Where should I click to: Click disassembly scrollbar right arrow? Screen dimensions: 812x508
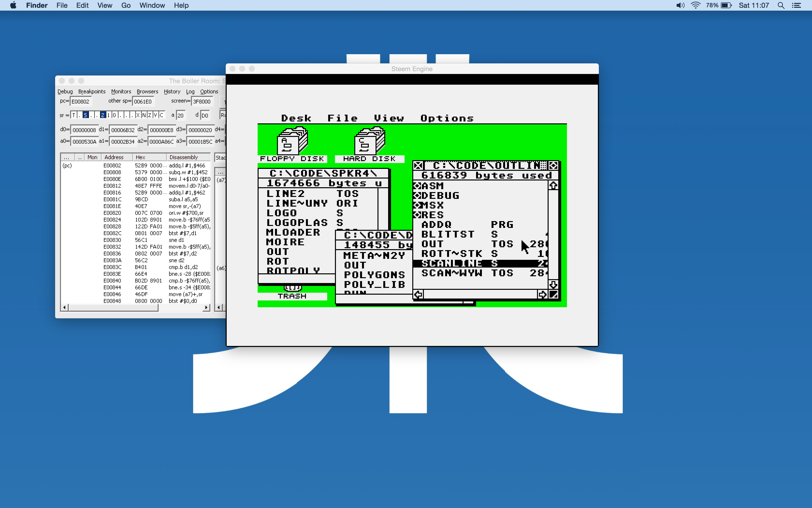coord(206,307)
